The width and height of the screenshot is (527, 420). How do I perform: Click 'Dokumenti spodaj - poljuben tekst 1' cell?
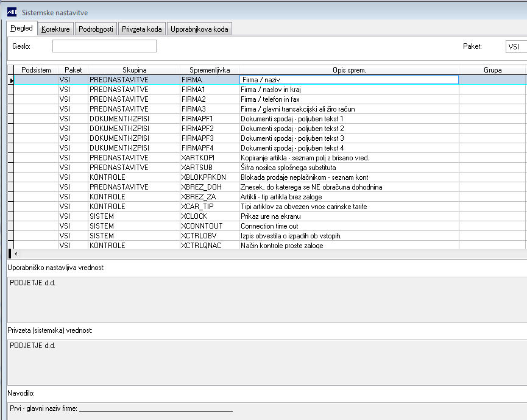click(x=349, y=119)
